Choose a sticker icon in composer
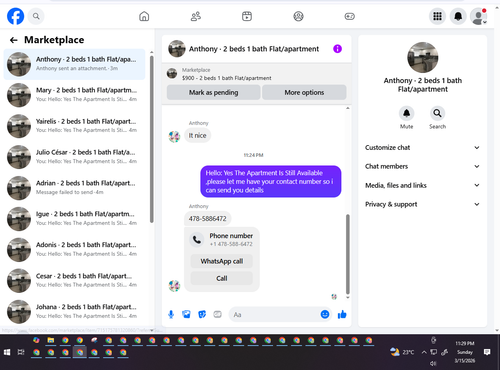The width and height of the screenshot is (500, 370). click(202, 314)
